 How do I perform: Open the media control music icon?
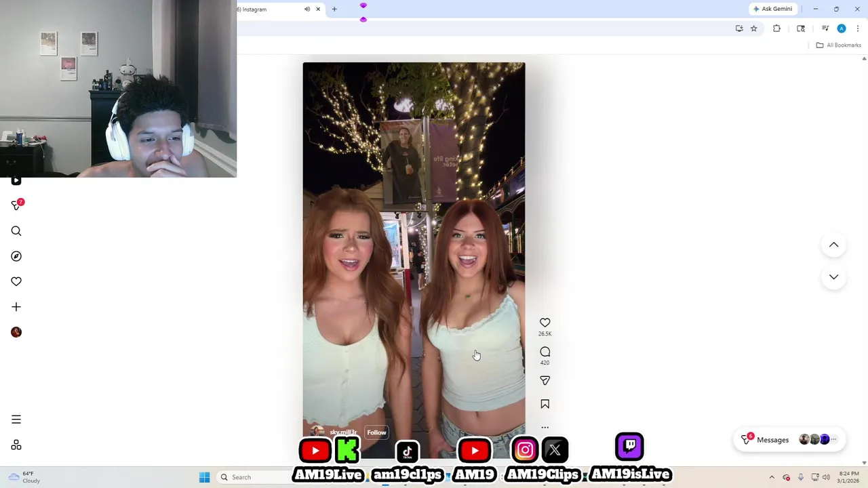(x=825, y=28)
